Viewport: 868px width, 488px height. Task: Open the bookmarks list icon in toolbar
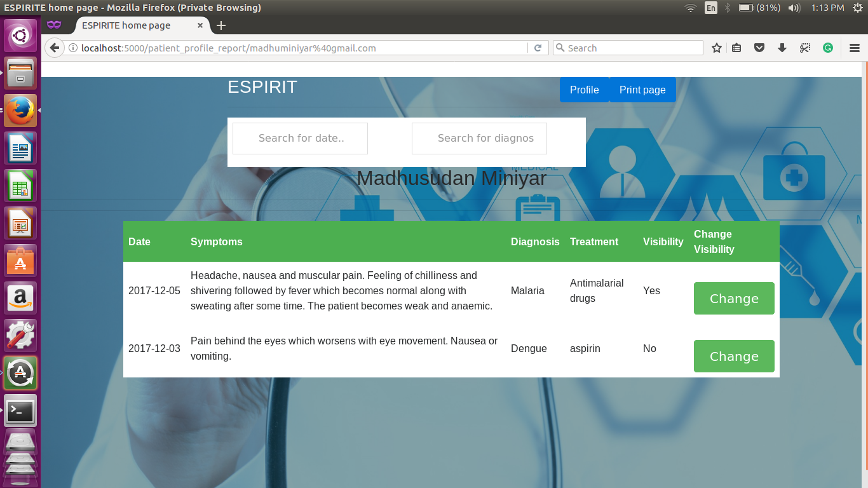pyautogui.click(x=737, y=48)
